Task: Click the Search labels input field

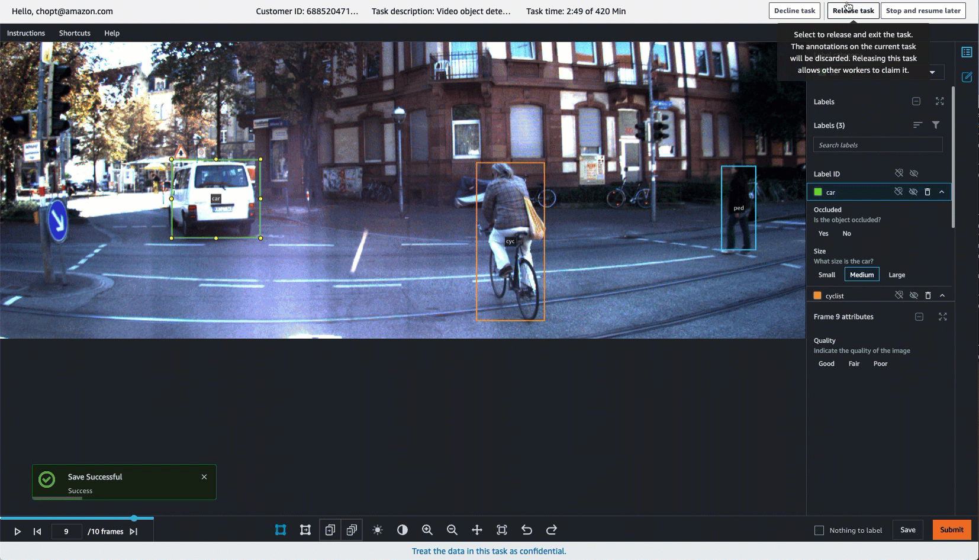Action: [877, 144]
